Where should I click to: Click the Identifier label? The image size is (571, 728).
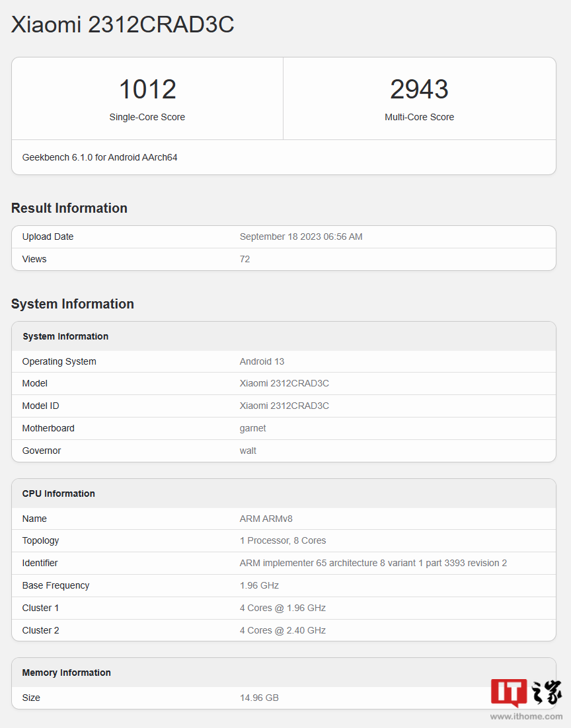[x=40, y=564]
